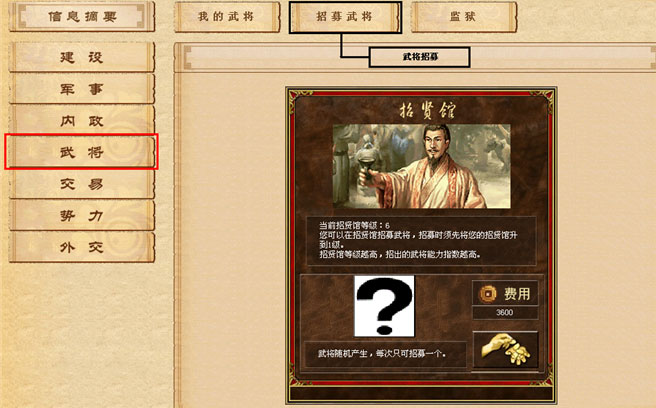The height and width of the screenshot is (408, 656).
Task: Go to the 内政 menu
Action: (x=82, y=121)
